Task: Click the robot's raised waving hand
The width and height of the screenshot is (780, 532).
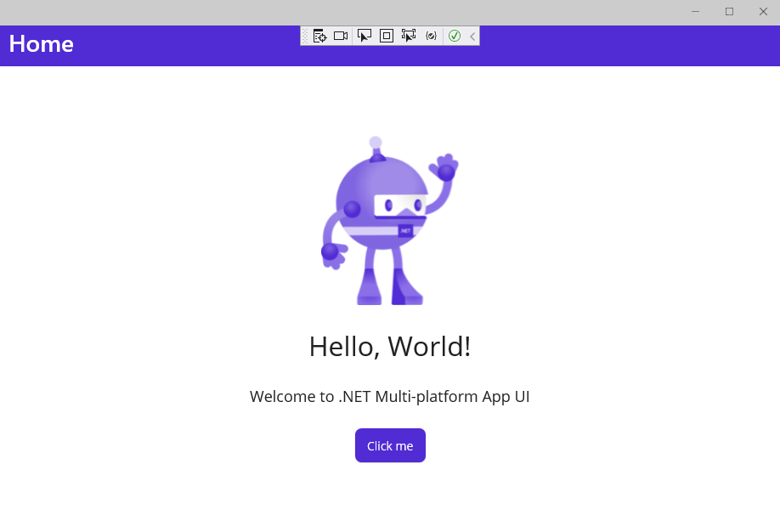Action: pos(444,167)
